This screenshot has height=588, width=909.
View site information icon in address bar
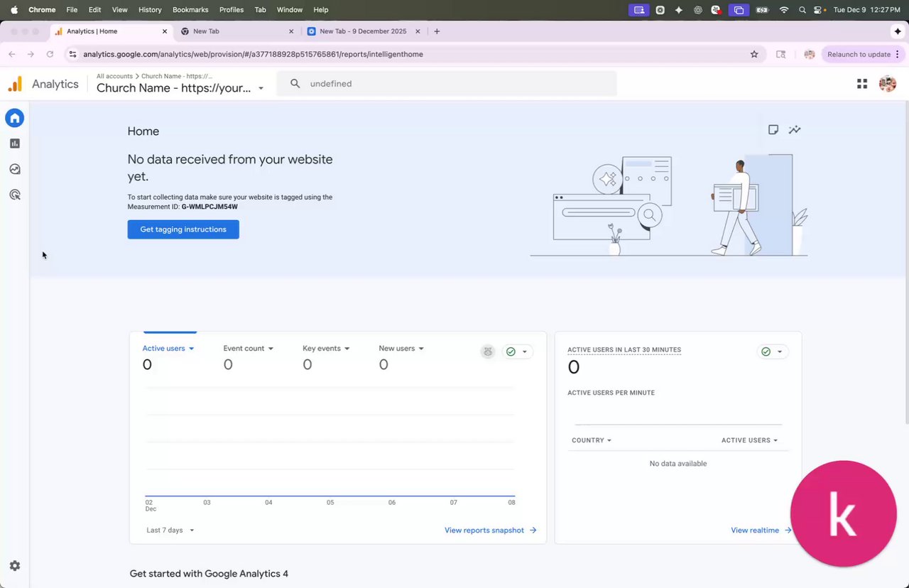click(72, 54)
